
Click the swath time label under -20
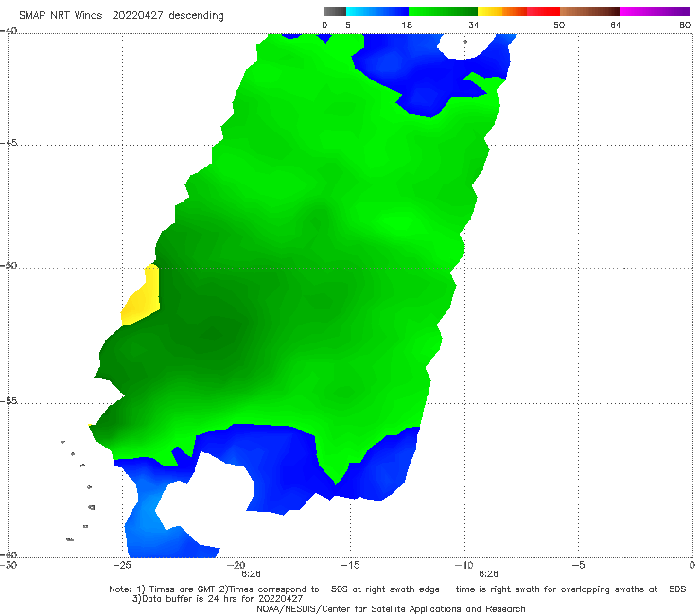(251, 574)
